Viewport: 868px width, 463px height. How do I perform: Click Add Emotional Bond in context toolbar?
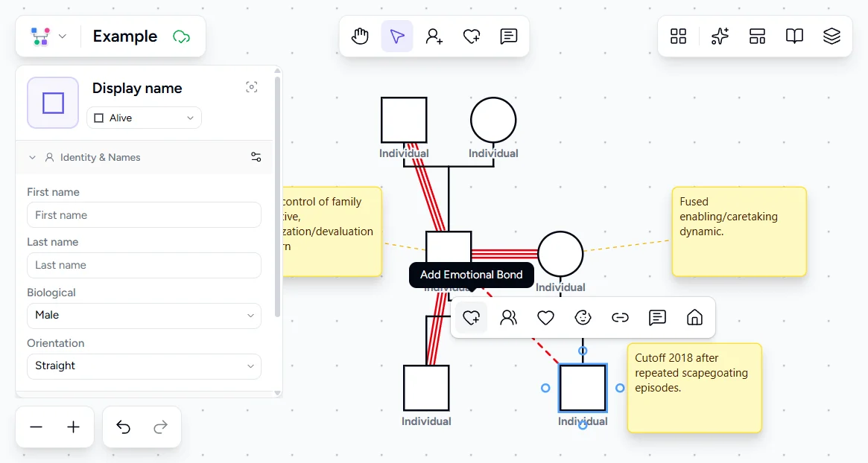(471, 318)
